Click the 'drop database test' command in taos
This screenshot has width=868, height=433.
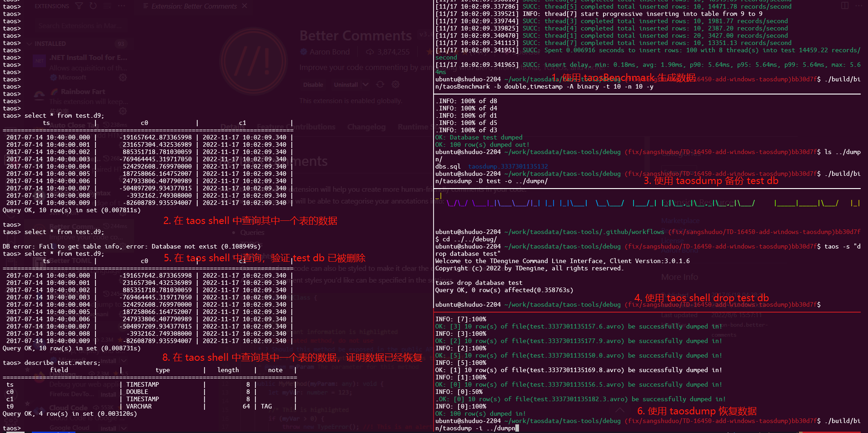click(x=490, y=283)
